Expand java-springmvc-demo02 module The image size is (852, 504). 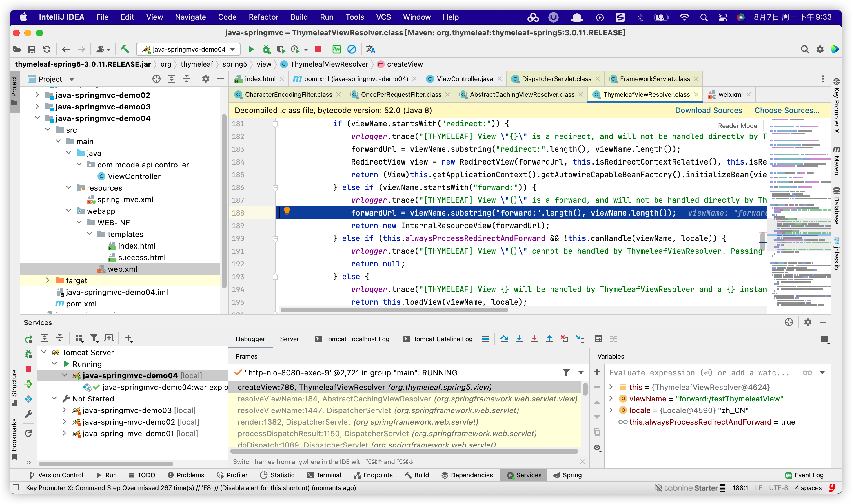tap(37, 95)
